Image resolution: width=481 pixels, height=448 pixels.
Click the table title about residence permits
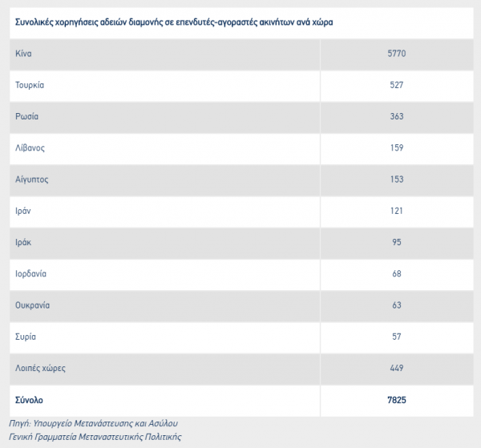[174, 22]
